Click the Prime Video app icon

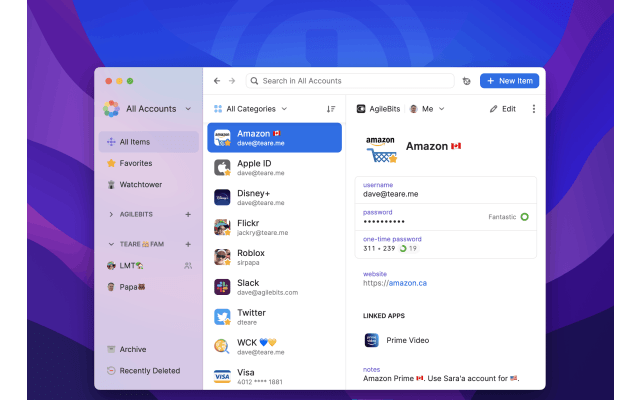(x=371, y=340)
